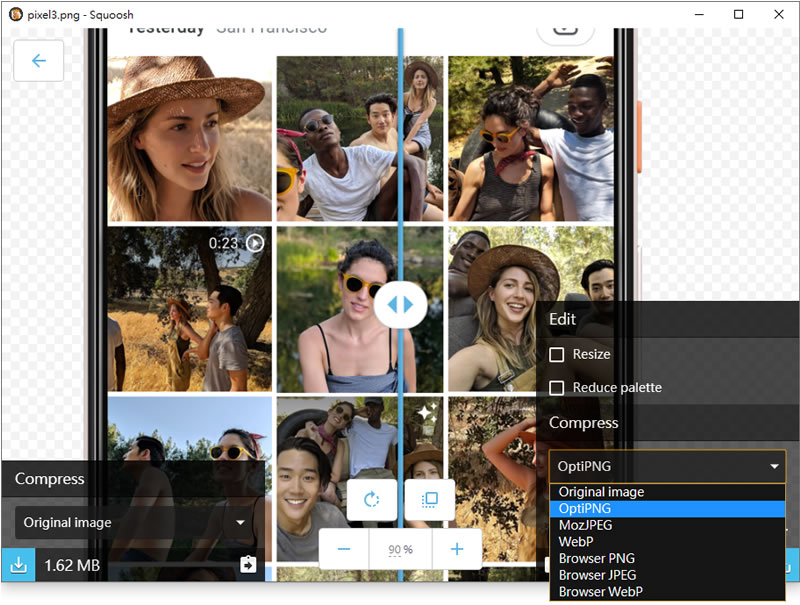The height and width of the screenshot is (605, 800).
Task: Copy left settings to the other side
Action: tap(248, 565)
